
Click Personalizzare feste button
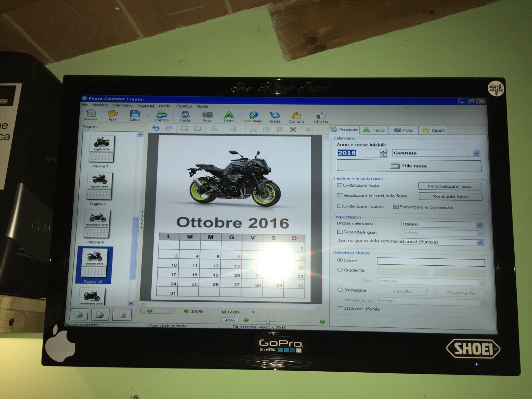(450, 186)
